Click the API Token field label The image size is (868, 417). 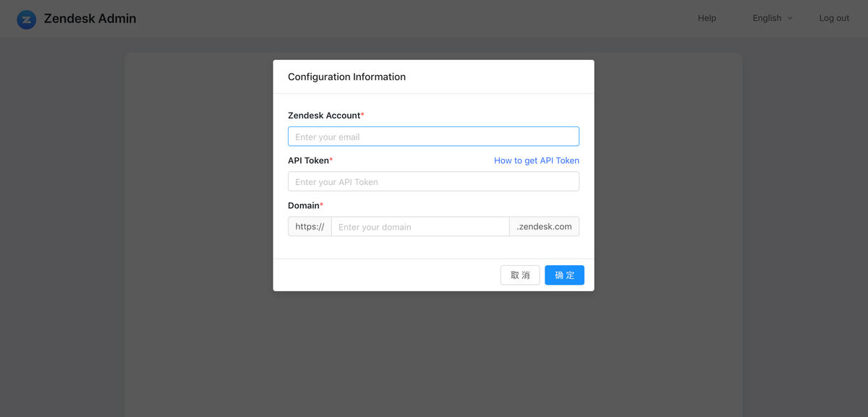[310, 160]
